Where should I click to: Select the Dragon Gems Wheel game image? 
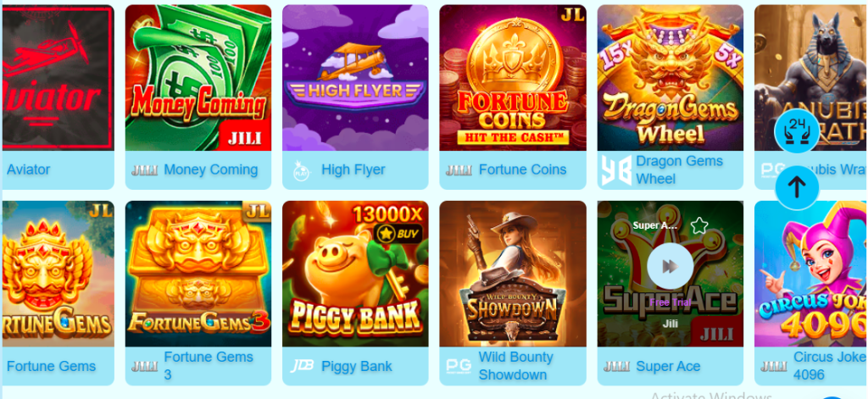tap(670, 77)
